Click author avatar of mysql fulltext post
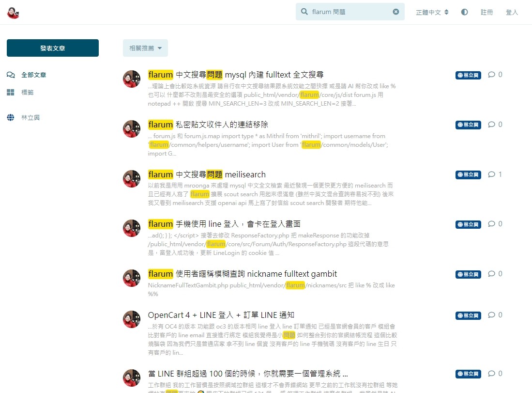This screenshot has width=532, height=393. tap(132, 79)
